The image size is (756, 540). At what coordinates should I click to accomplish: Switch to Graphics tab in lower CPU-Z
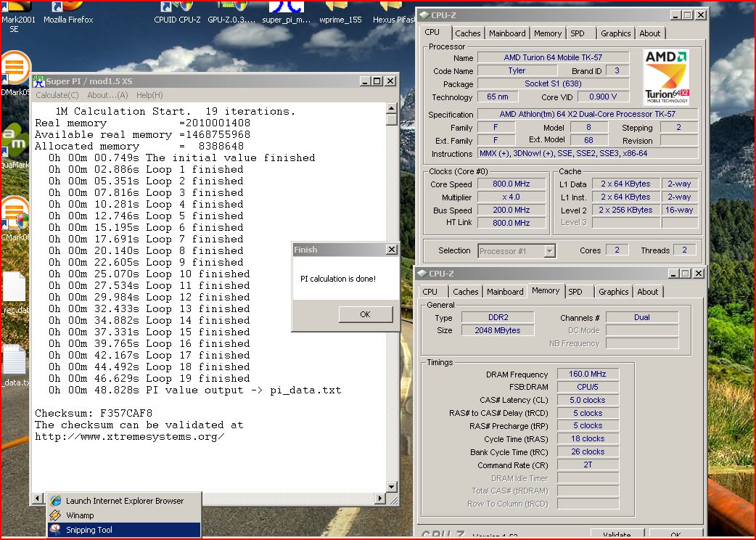613,292
